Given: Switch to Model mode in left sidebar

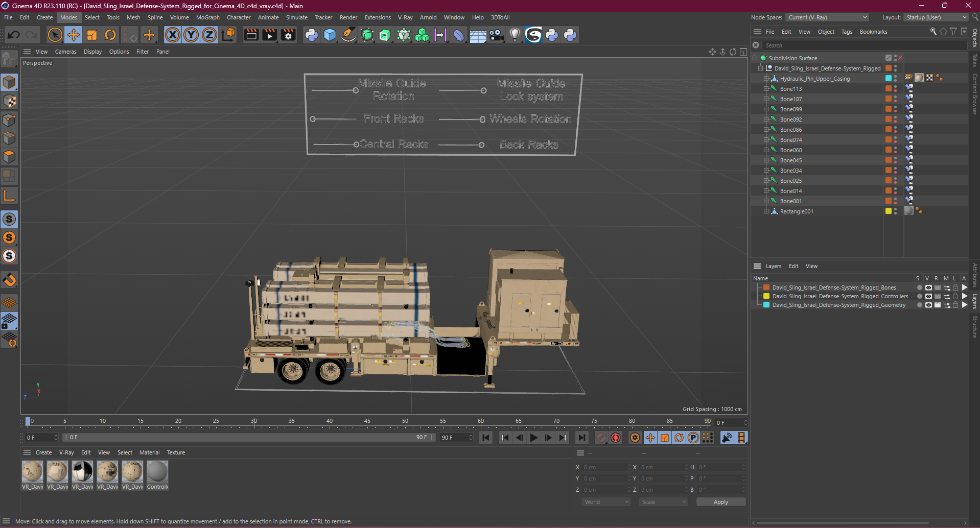Looking at the screenshot, I should click(x=9, y=82).
